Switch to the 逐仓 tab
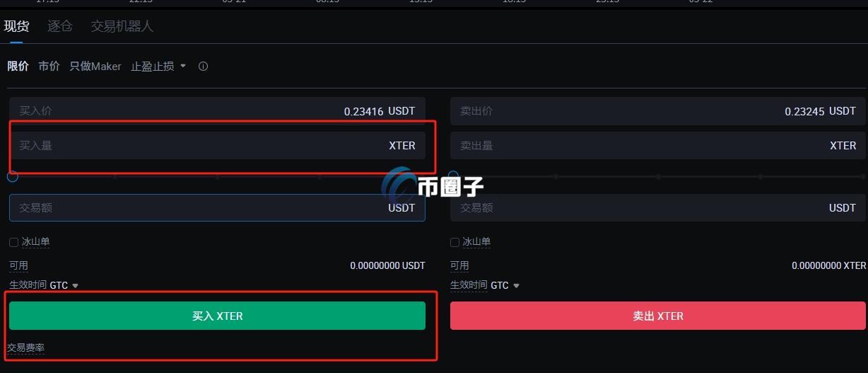Image resolution: width=868 pixels, height=373 pixels. (60, 26)
